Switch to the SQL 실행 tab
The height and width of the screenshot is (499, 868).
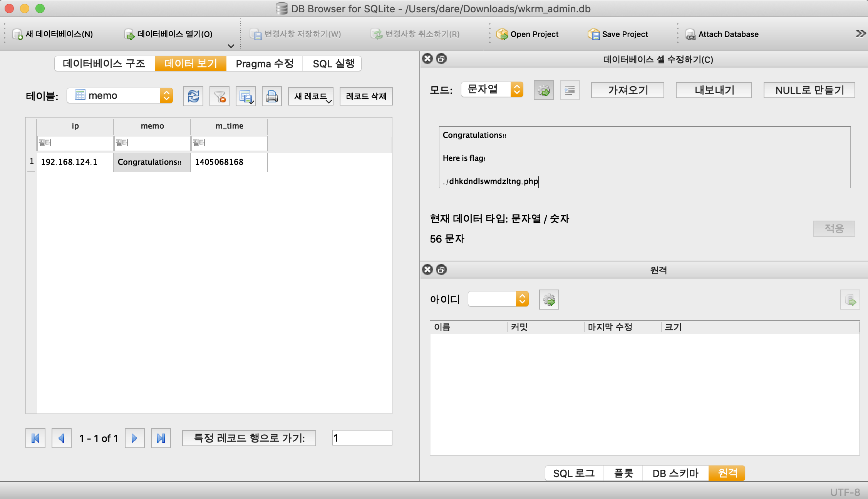[x=333, y=64]
